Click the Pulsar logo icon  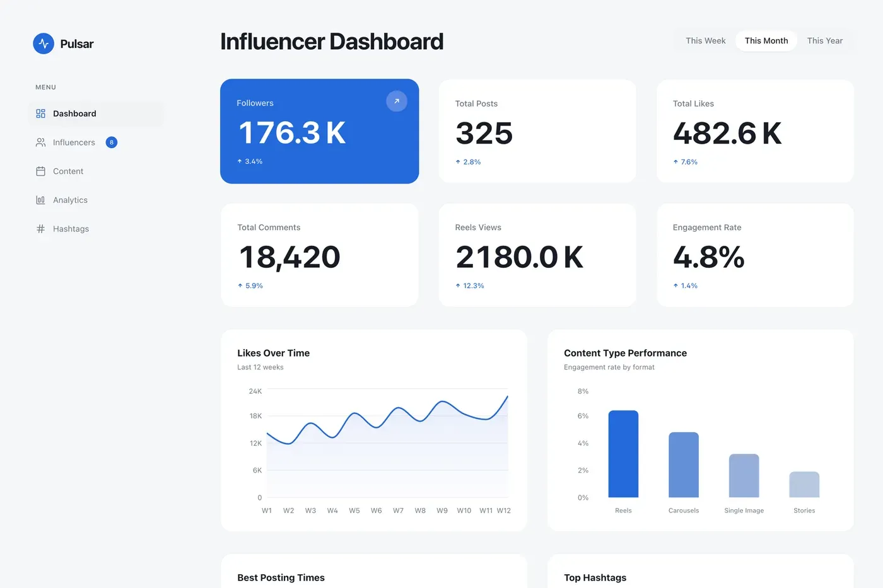(44, 43)
